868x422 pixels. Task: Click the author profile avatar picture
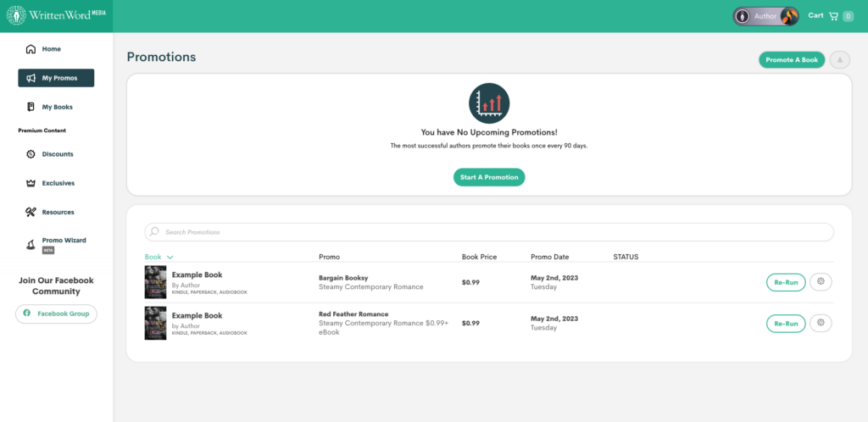coord(789,16)
